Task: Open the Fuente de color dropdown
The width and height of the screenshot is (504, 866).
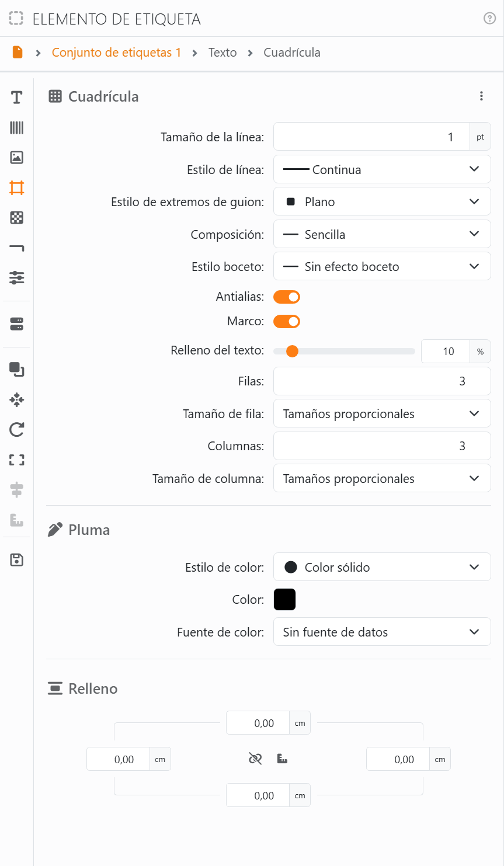Action: 382,632
